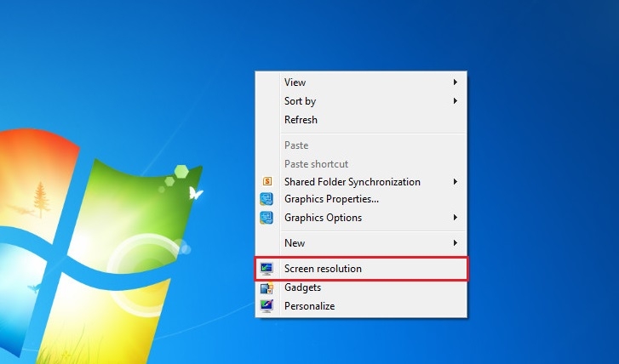Click the Graphics Options monitor icon
The height and width of the screenshot is (364, 619).
pyautogui.click(x=267, y=218)
